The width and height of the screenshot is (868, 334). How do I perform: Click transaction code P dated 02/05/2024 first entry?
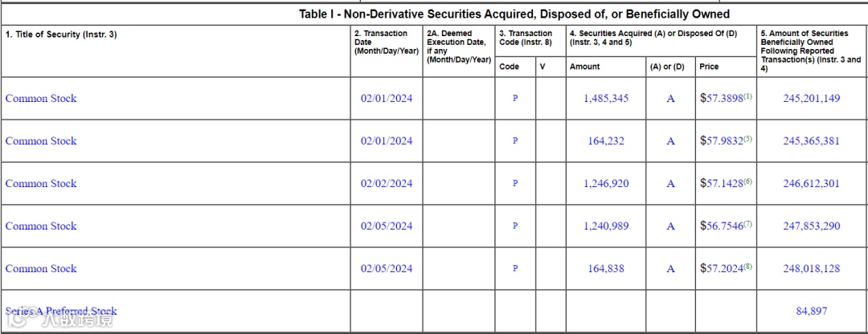tap(515, 226)
